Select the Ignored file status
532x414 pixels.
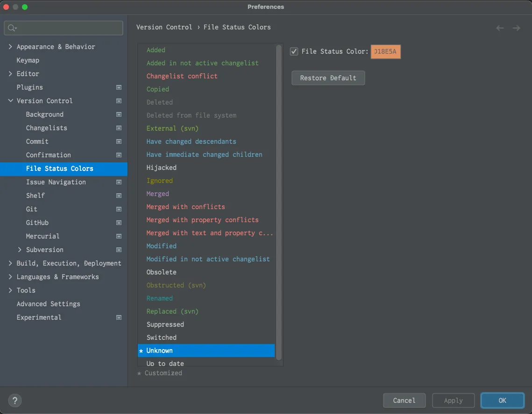(159, 181)
